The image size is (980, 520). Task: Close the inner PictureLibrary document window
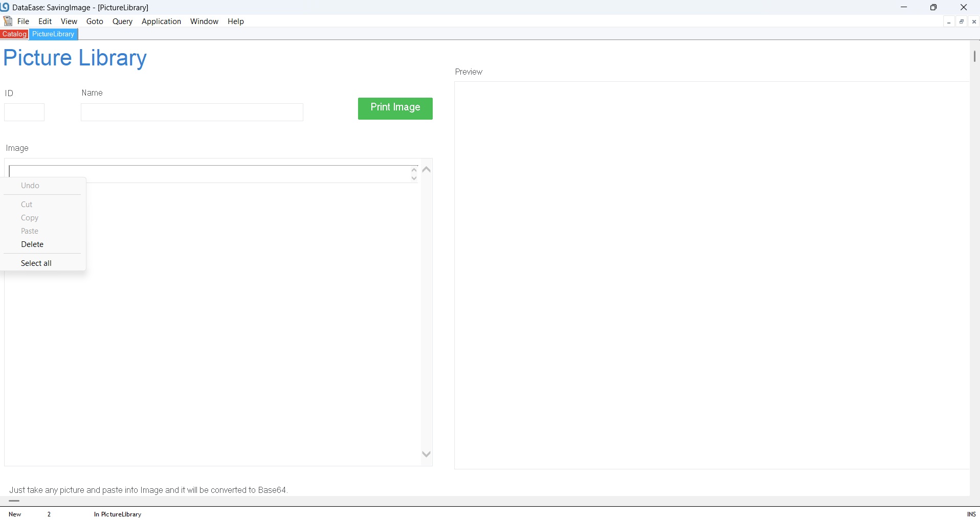click(974, 22)
